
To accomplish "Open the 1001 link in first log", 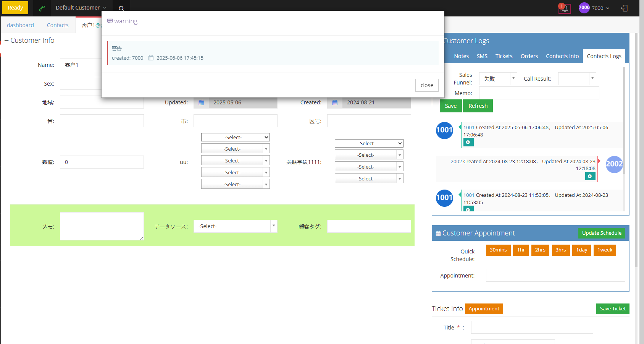I will (x=469, y=128).
